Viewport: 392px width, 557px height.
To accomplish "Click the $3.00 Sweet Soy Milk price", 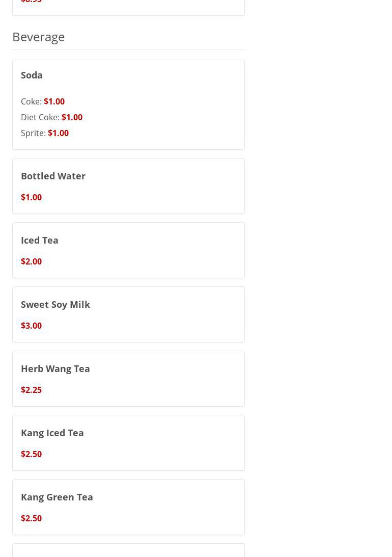I will 31,326.
